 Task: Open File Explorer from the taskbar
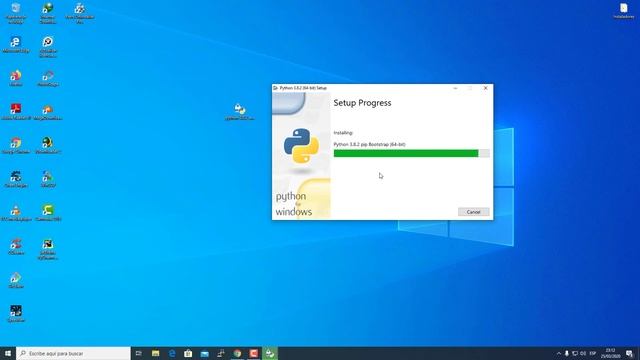[x=156, y=353]
